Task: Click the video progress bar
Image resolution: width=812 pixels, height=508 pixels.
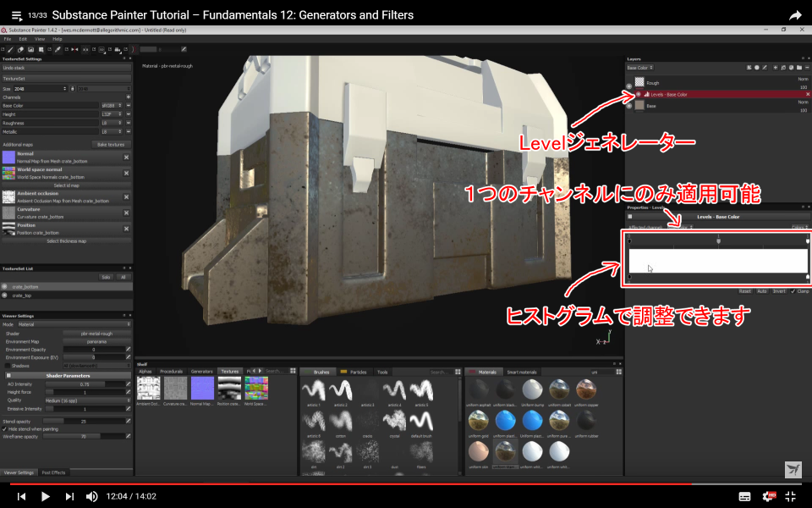Action: click(406, 484)
